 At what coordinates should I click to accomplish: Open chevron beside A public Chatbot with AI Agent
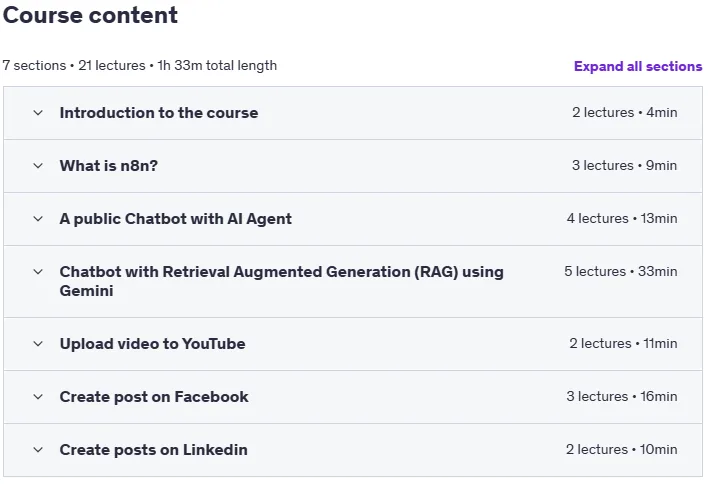(x=38, y=218)
